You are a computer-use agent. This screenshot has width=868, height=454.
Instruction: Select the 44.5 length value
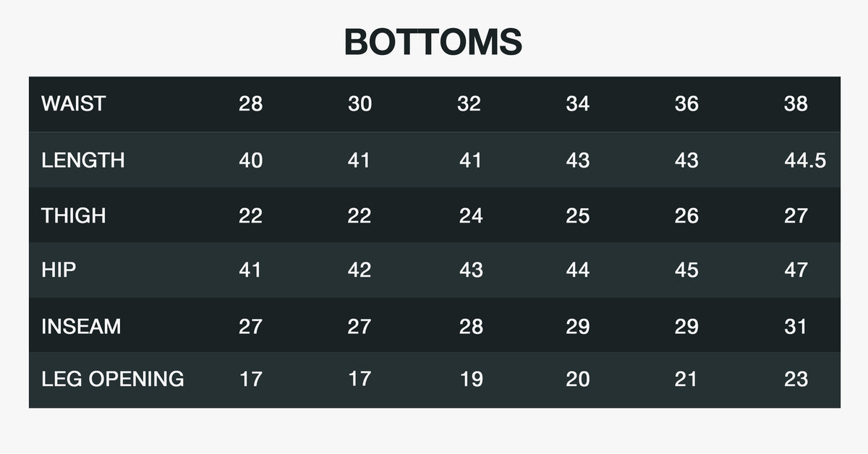click(805, 160)
